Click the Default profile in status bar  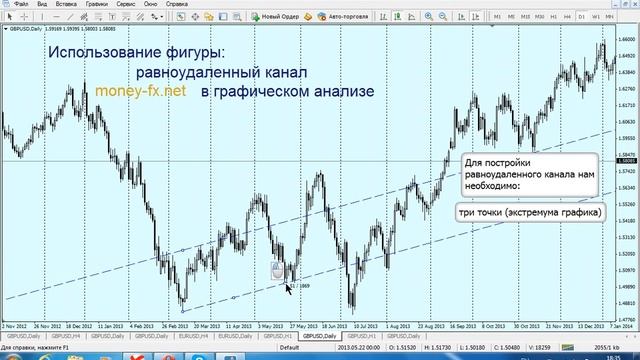click(289, 348)
